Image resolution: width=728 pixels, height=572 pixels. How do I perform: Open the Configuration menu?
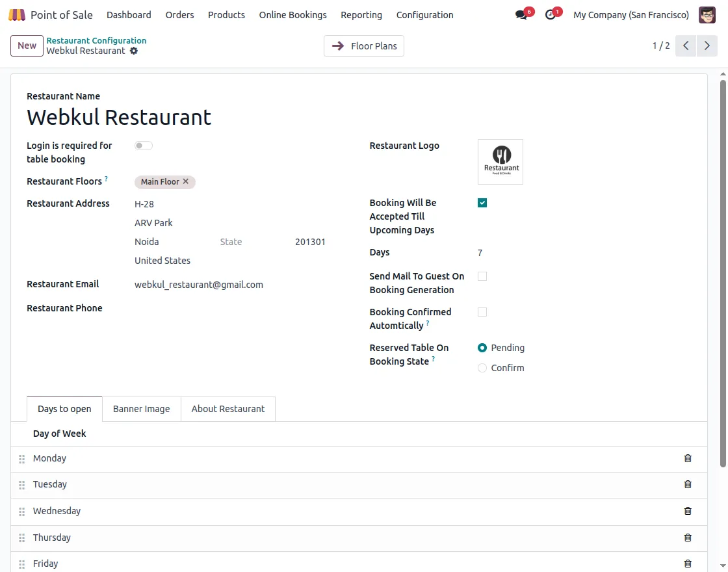click(x=424, y=15)
